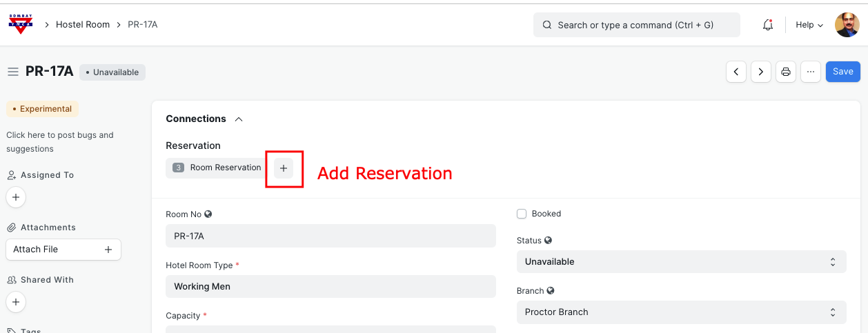868x333 pixels.
Task: Collapse the Connections section
Action: click(239, 119)
